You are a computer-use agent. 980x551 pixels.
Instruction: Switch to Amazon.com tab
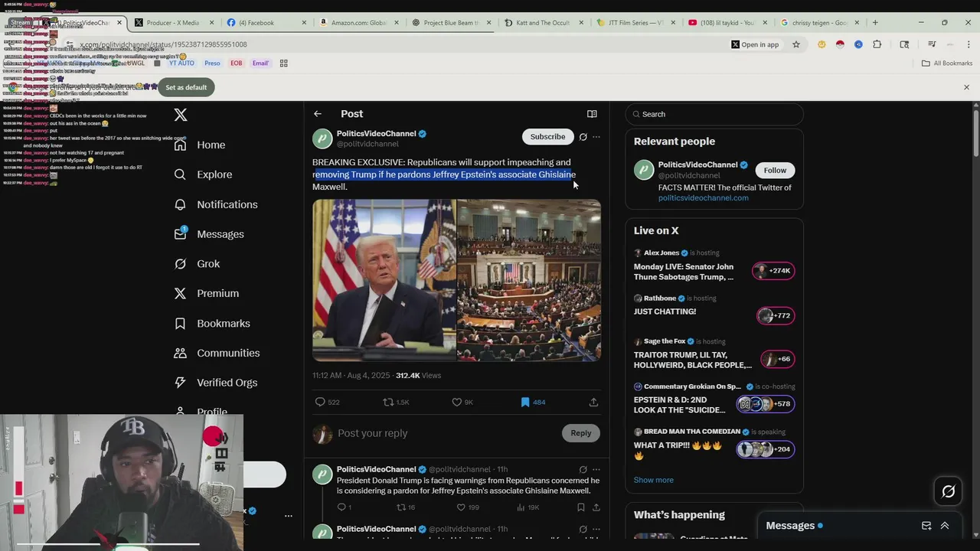358,23
